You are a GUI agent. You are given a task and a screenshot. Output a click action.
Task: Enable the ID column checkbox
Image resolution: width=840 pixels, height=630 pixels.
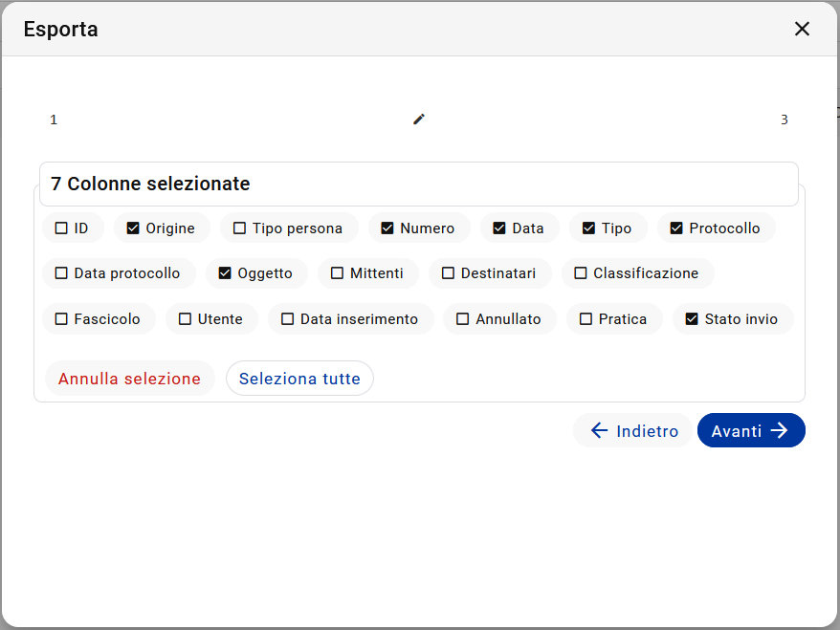[x=61, y=228]
